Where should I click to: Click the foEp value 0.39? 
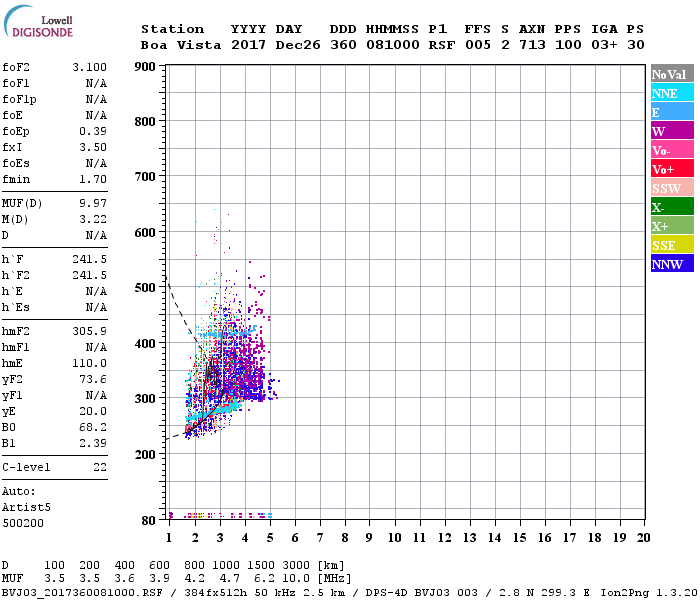(x=93, y=131)
